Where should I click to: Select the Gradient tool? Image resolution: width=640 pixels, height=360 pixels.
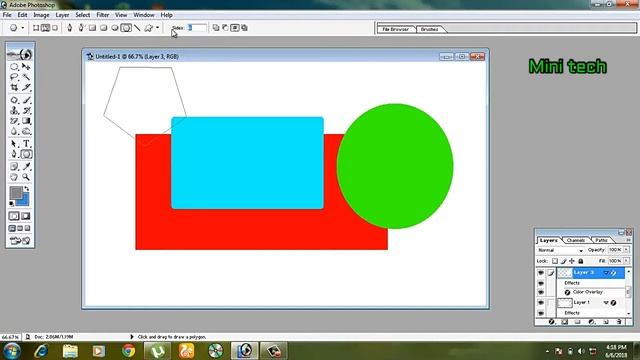[x=26, y=121]
